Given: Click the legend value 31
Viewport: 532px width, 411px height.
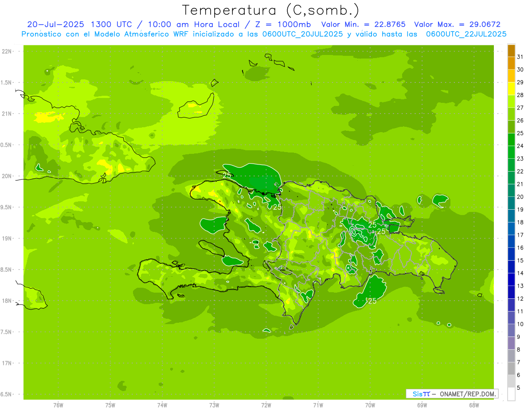Looking at the screenshot, I should pos(520,57).
